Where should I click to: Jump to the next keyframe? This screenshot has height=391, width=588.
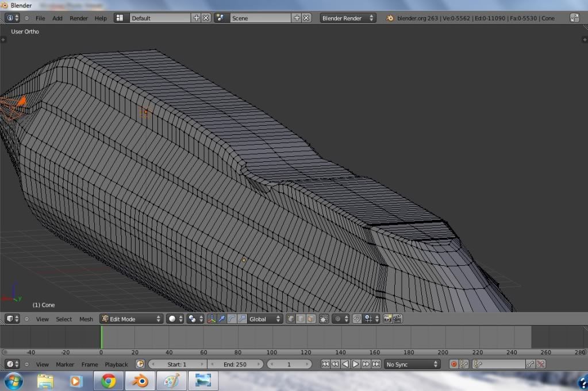click(x=366, y=364)
